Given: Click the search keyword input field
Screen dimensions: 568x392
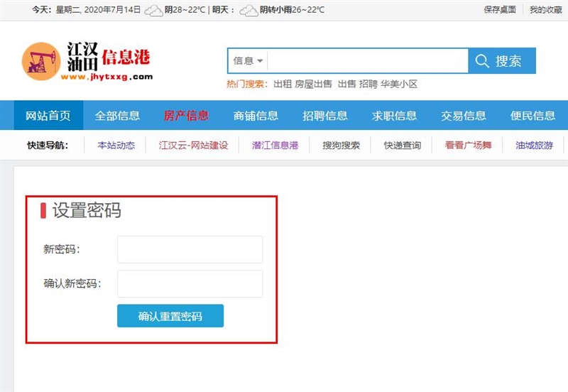Looking at the screenshot, I should [367, 61].
